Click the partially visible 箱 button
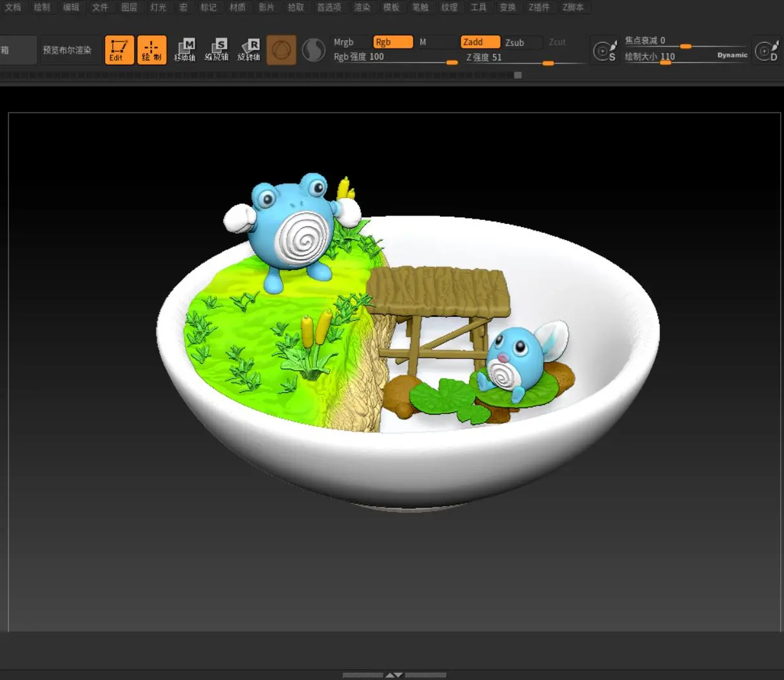Viewport: 784px width, 680px height. (17, 50)
